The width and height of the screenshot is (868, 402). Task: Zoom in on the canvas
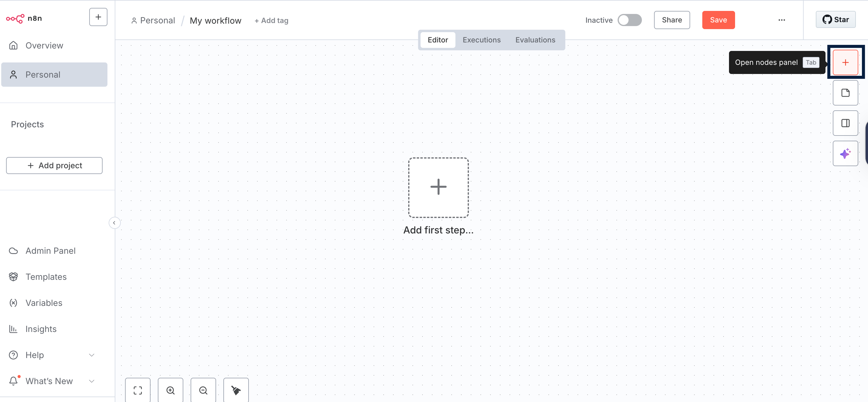point(171,390)
